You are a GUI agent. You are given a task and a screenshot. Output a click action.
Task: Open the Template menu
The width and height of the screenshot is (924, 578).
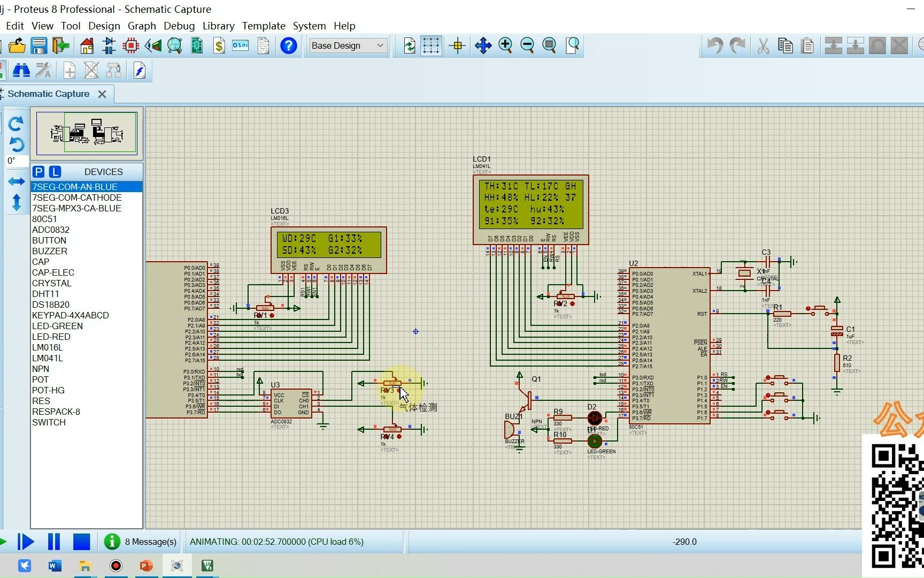point(264,26)
